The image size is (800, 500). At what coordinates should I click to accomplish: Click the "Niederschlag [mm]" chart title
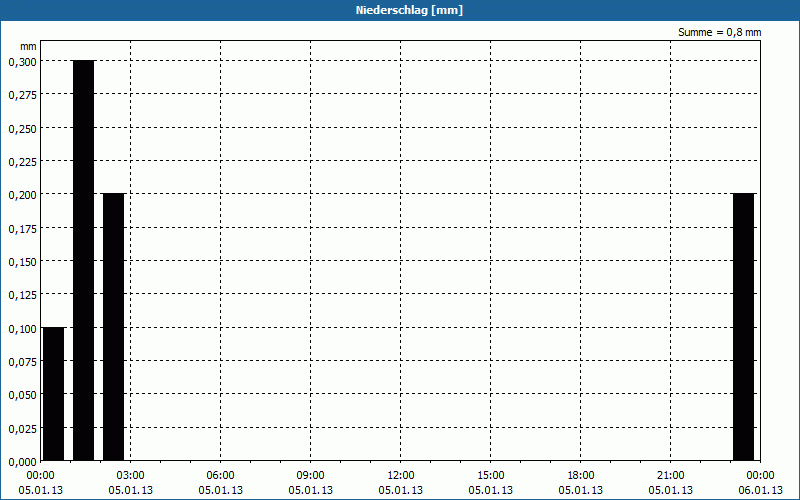(x=409, y=10)
